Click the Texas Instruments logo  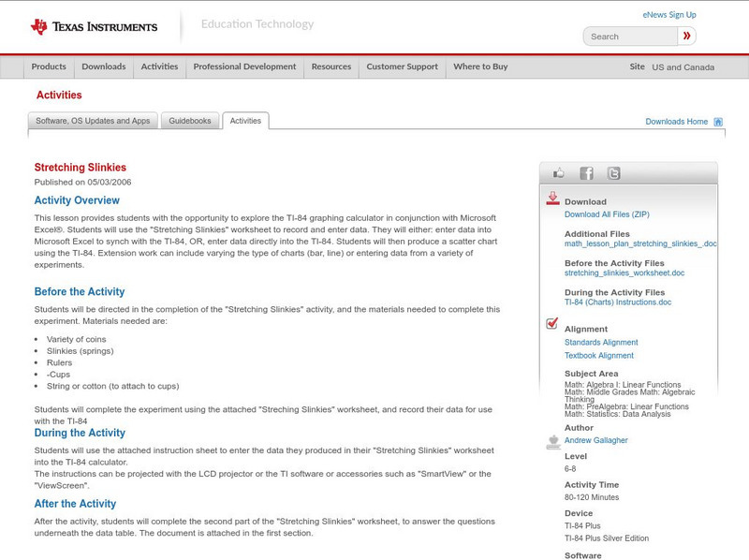94,27
